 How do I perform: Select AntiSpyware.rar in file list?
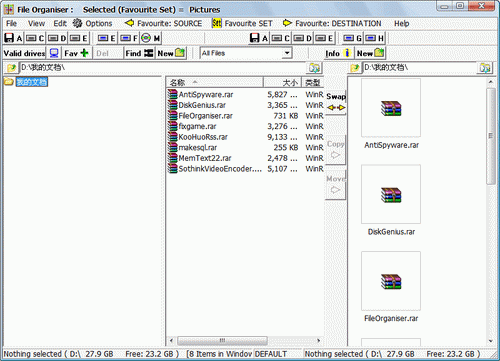(x=206, y=95)
